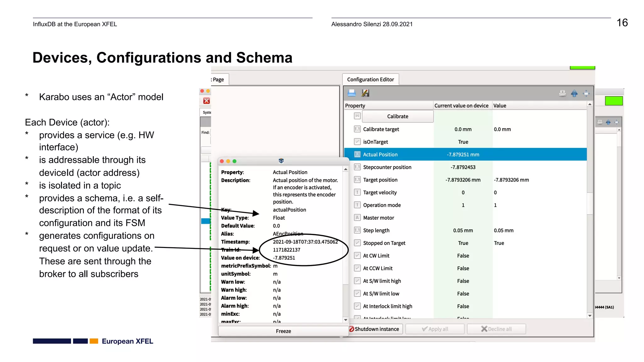Click the timestamp value 2021-09-18T07:37:03.475062
644x362 pixels.
(x=305, y=242)
